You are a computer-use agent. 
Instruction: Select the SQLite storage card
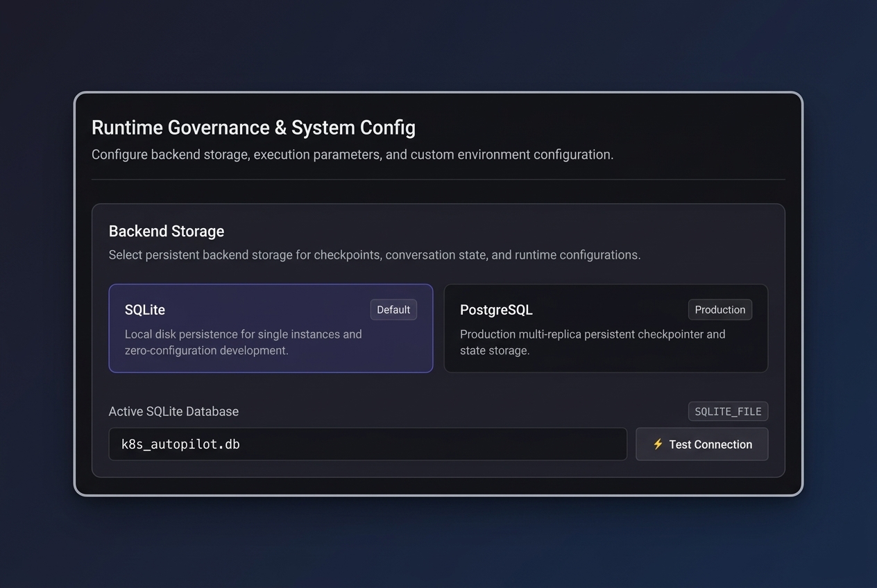(x=271, y=328)
